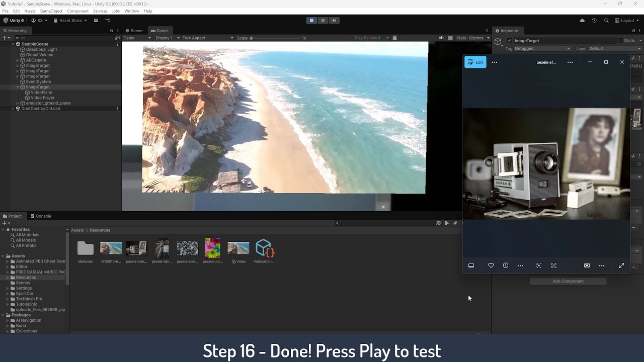Viewport: 644px width, 362px height.
Task: Select the Video asset thumbnail
Action: (x=238, y=251)
